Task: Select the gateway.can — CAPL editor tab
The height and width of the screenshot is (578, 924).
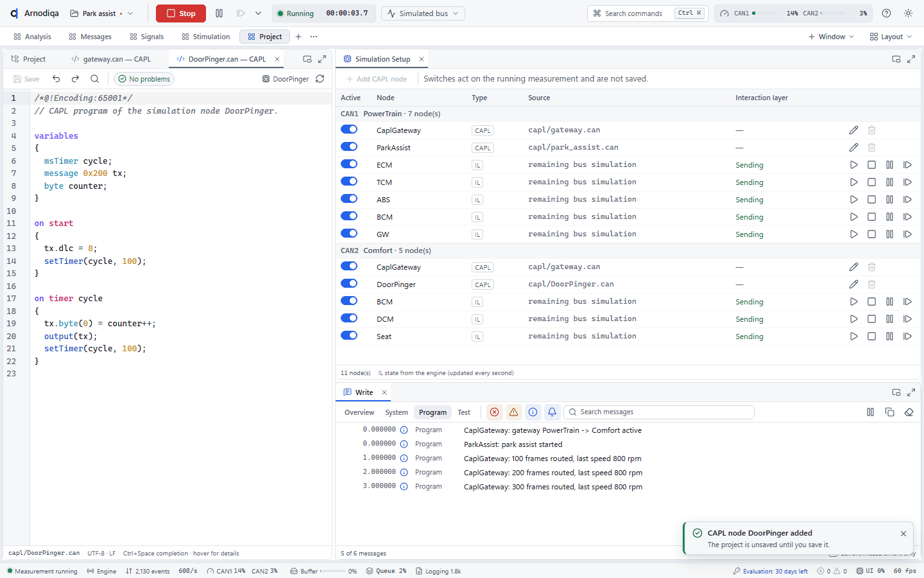Action: coord(111,59)
